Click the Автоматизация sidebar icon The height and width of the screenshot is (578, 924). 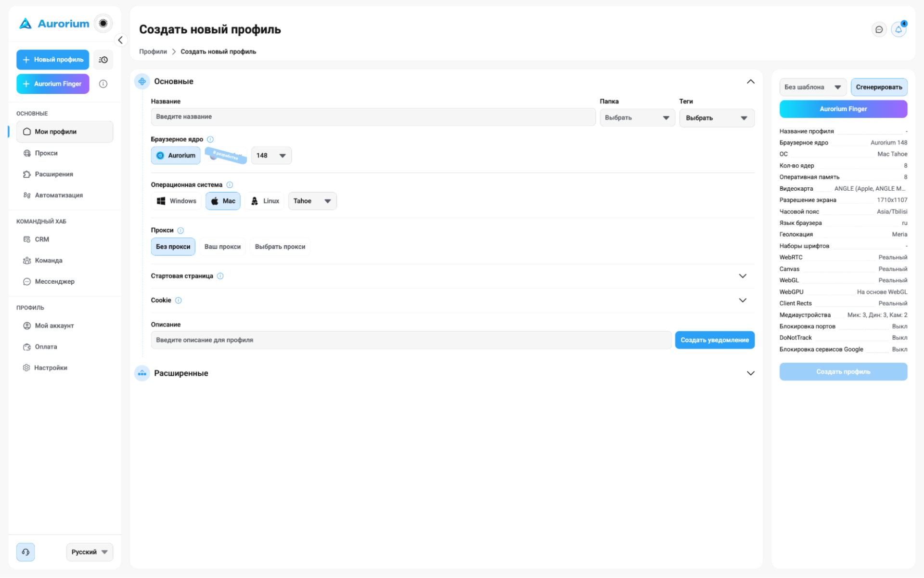[27, 195]
